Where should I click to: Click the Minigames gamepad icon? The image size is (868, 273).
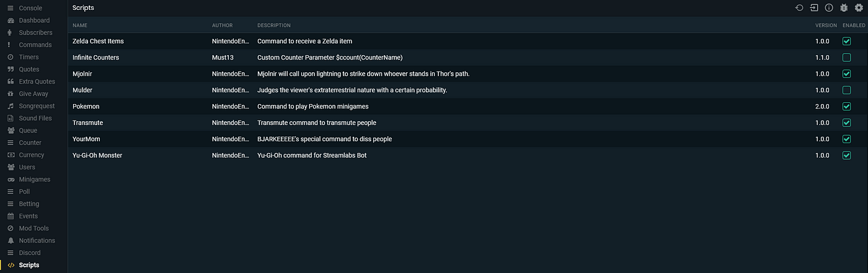(11, 180)
